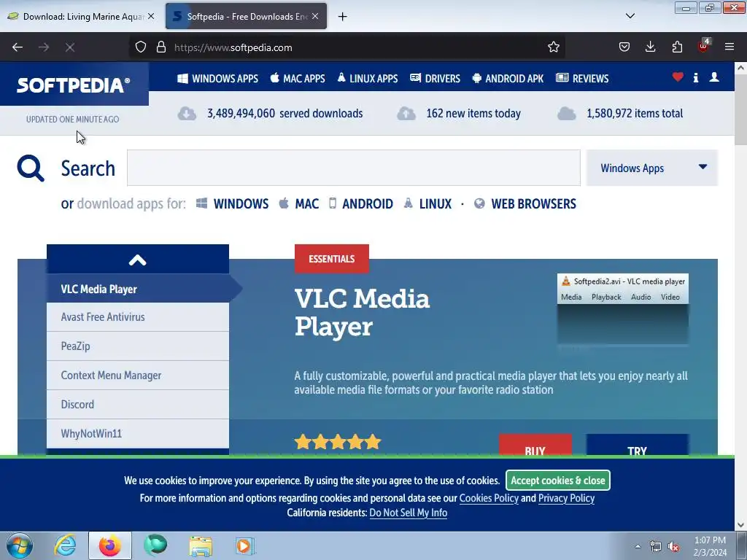This screenshot has width=747, height=560.
Task: Click the page vertical scrollbar thumb
Action: point(741,109)
